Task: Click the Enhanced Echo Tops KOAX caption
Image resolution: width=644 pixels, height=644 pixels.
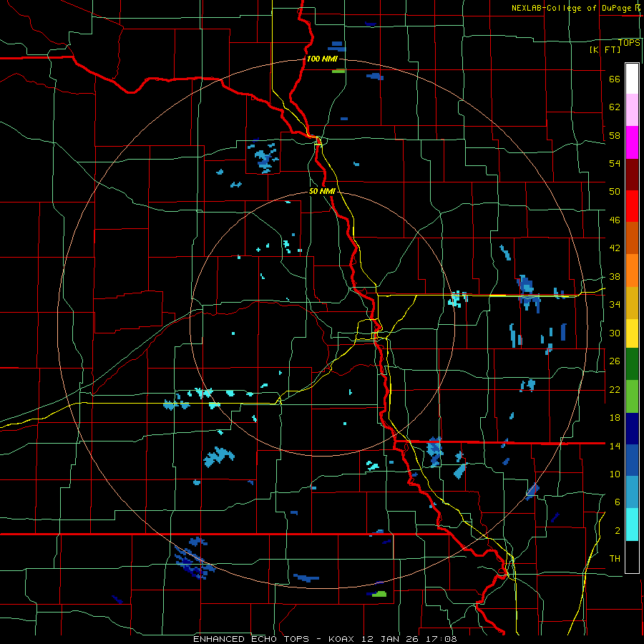Action: click(x=325, y=639)
